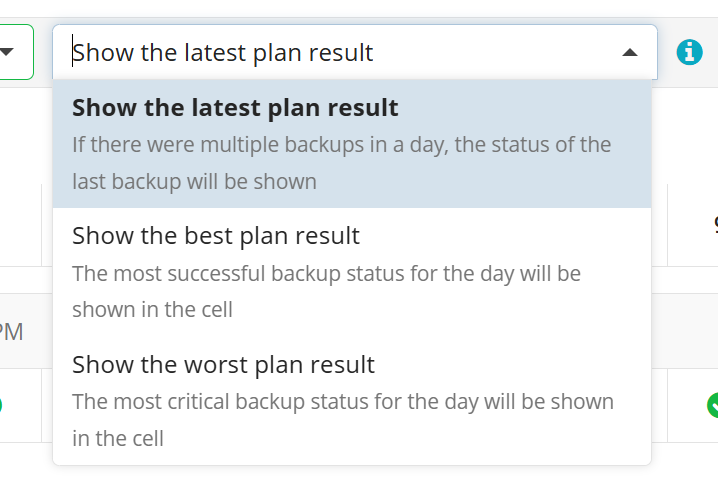Click the empty area below the dropdown list
The width and height of the screenshot is (718, 488).
click(x=352, y=477)
